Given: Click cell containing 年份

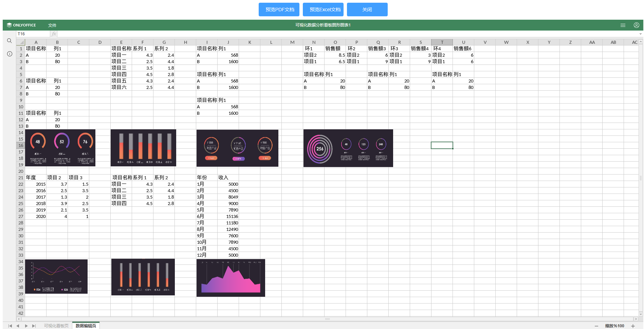Looking at the screenshot, I should click(207, 178).
